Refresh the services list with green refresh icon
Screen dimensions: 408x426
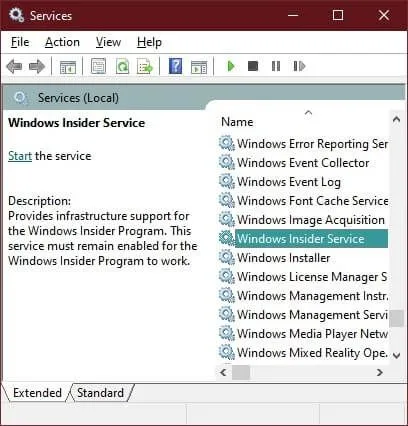[122, 66]
